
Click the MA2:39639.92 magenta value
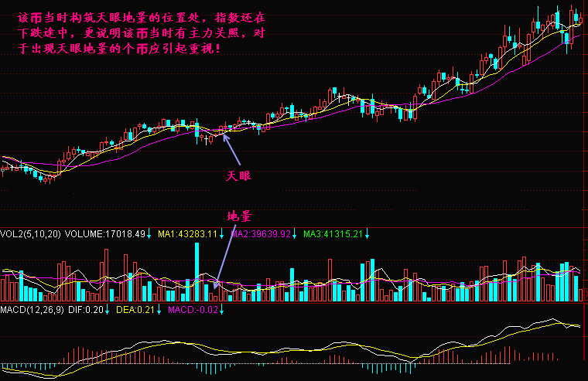(261, 234)
